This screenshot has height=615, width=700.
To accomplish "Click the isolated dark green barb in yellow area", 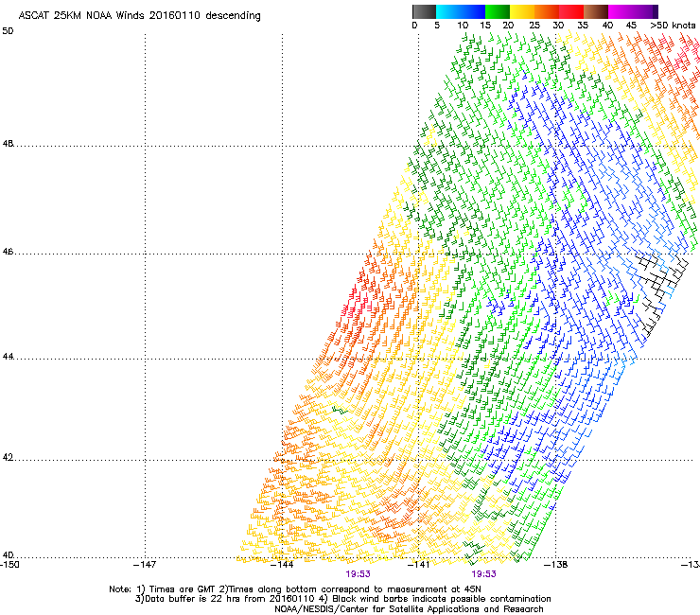I will pyautogui.click(x=341, y=410).
